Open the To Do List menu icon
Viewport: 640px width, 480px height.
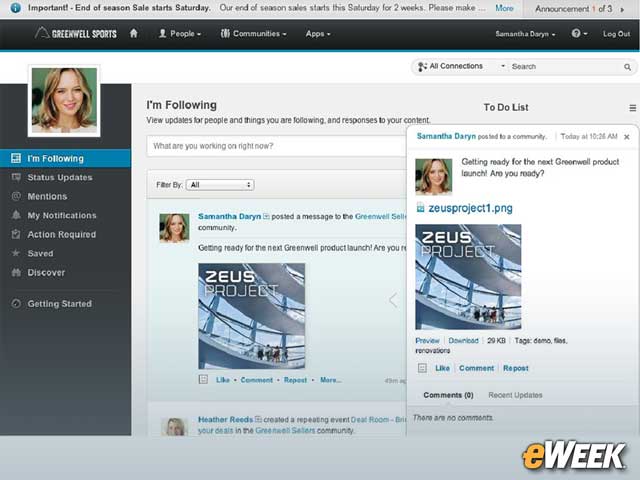click(x=632, y=108)
